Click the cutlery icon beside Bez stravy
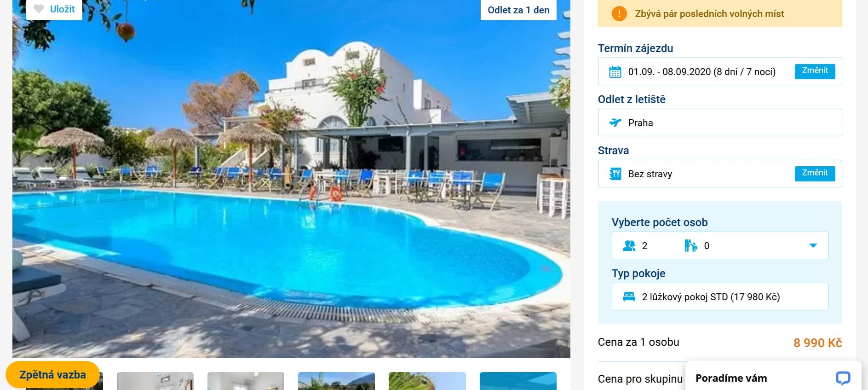868x390 pixels. click(x=615, y=174)
